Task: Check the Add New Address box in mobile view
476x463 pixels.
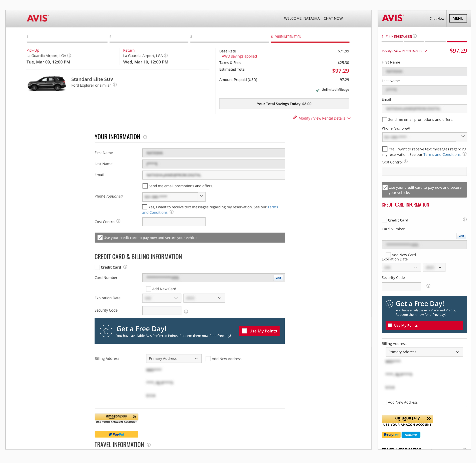Action: coord(384,402)
